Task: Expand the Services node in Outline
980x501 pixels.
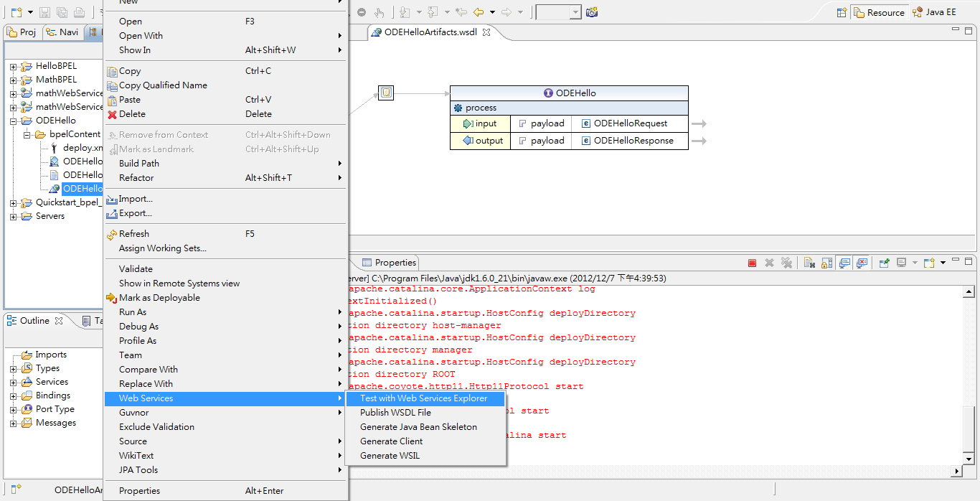Action: (13, 382)
